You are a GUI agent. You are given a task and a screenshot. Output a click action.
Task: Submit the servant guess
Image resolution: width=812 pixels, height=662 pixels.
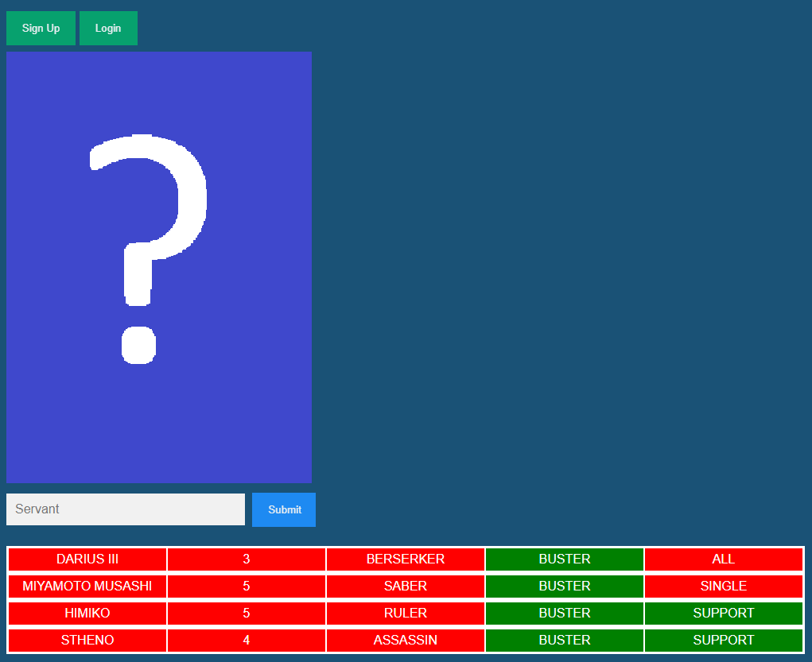tap(284, 509)
